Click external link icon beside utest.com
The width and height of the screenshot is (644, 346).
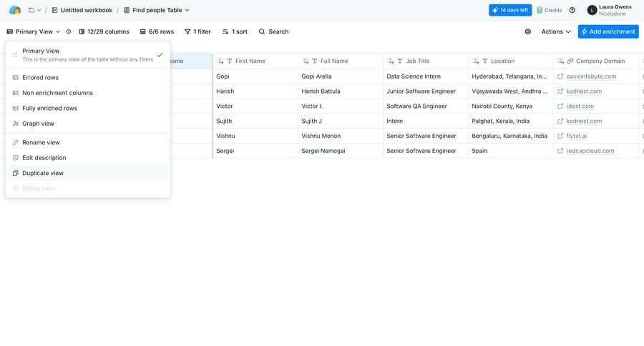[x=560, y=106]
